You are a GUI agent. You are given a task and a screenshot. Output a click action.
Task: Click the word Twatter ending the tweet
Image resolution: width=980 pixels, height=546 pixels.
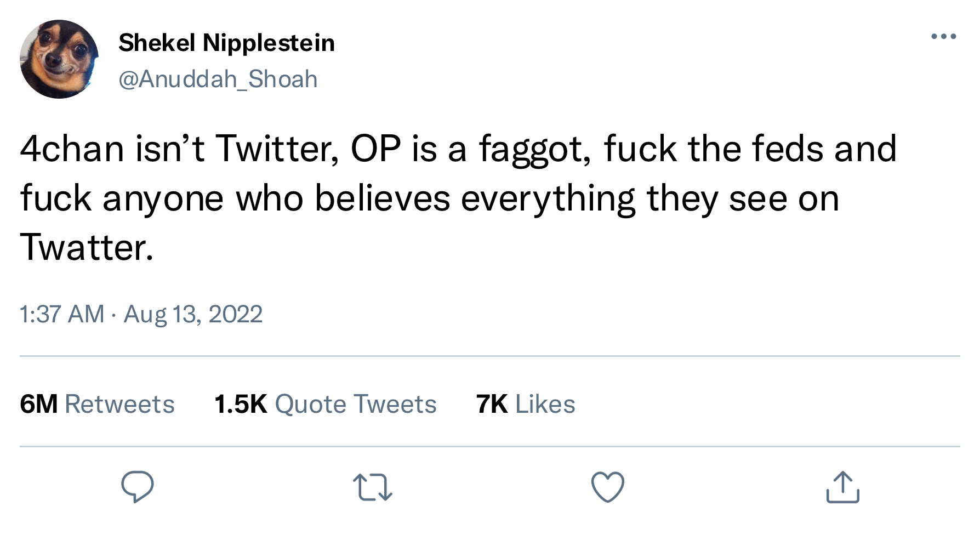coord(87,247)
